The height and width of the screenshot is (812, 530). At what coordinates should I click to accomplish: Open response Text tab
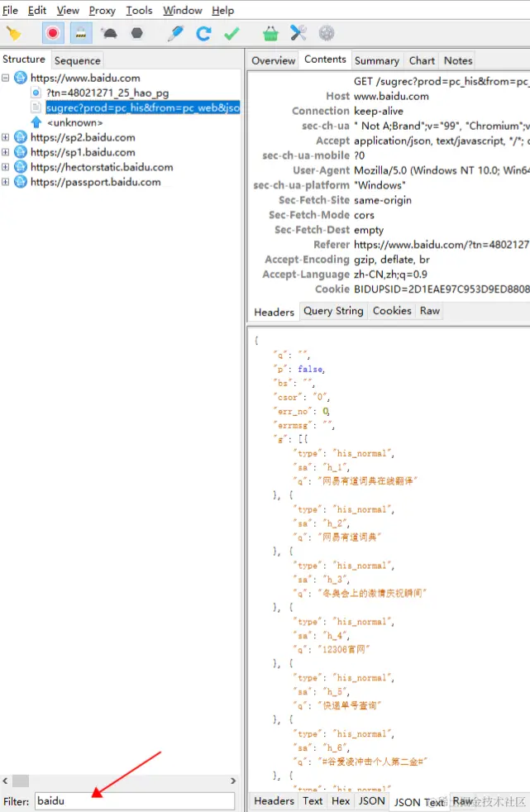(x=313, y=801)
